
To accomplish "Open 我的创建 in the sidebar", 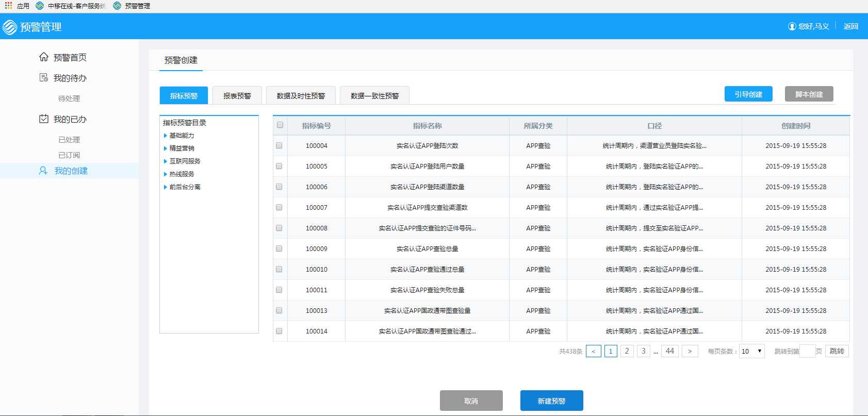I will click(x=71, y=171).
